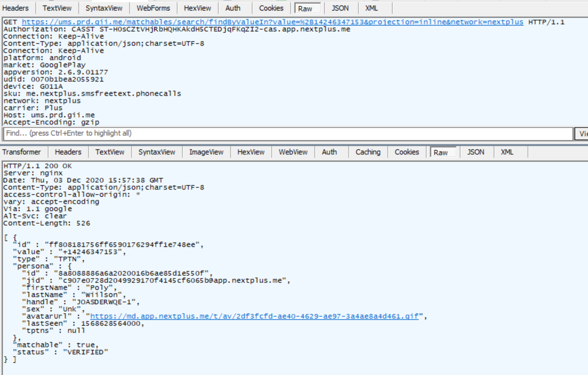Select the 'matchable : true' line
This screenshot has width=588, height=375.
click(x=56, y=345)
